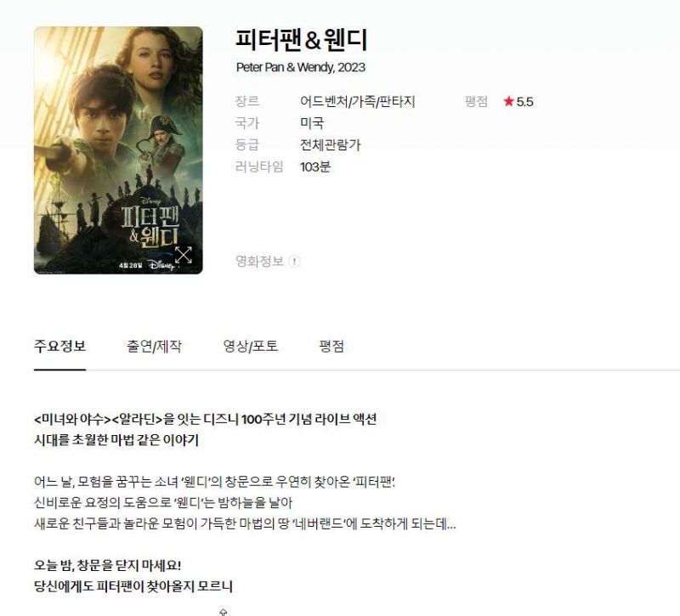This screenshot has width=680, height=616.
Task: Open the 주요정보 tab
Action: (x=59, y=347)
